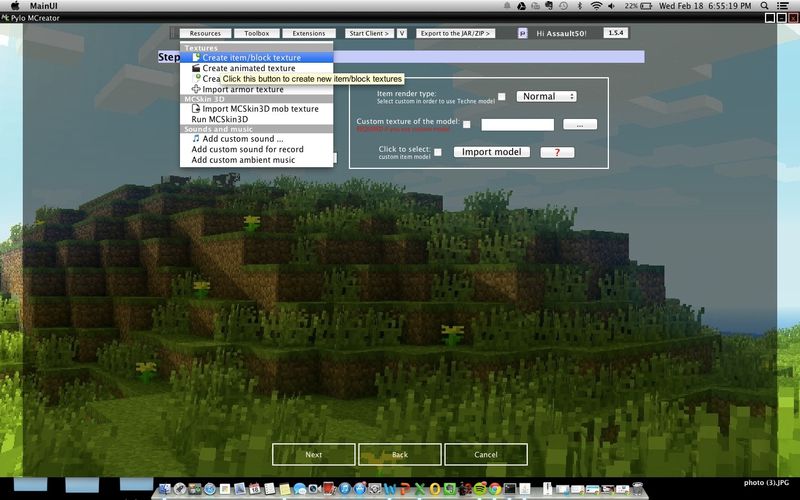Launch Excel from the dock
Screen dimensions: 800x500
click(420, 489)
